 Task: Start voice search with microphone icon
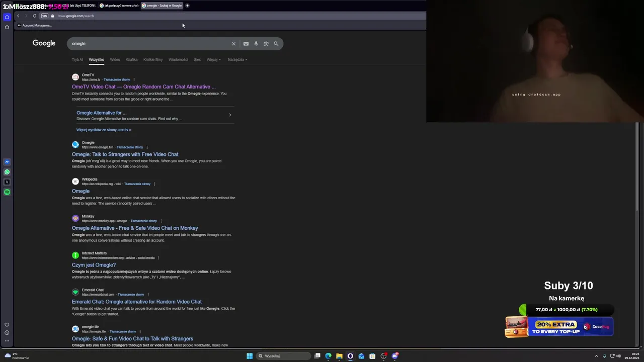point(256,44)
